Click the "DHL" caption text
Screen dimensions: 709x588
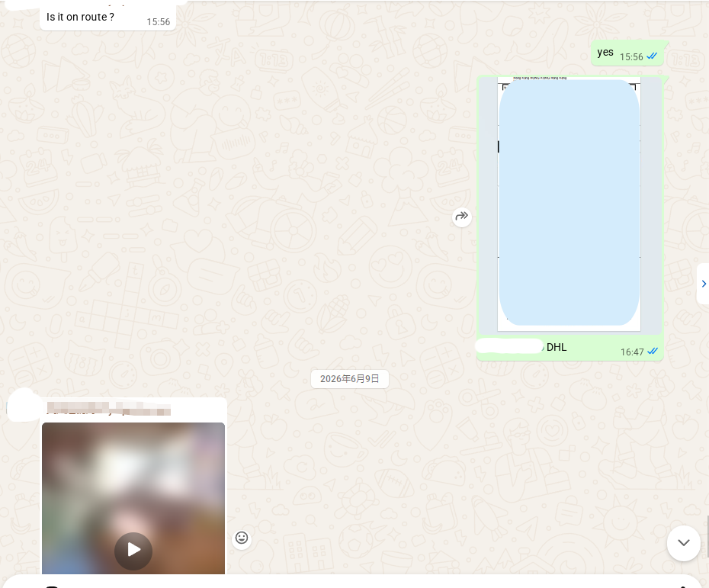557,347
